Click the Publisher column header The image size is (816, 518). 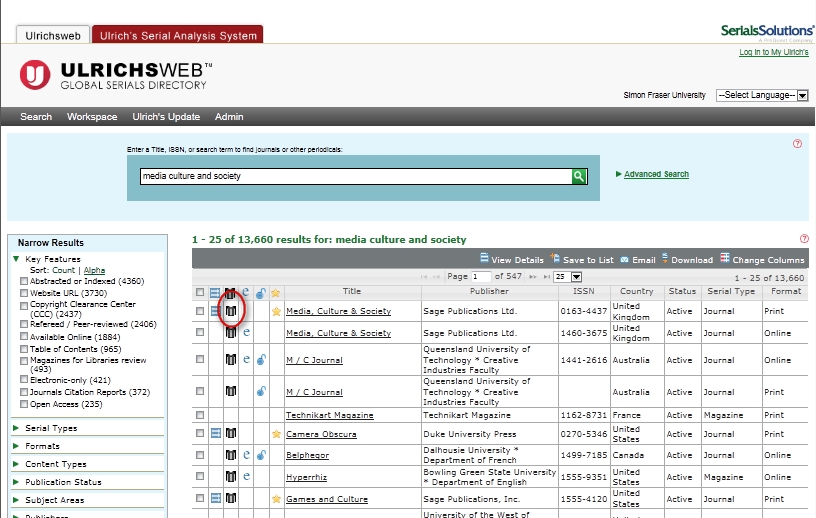pyautogui.click(x=489, y=292)
